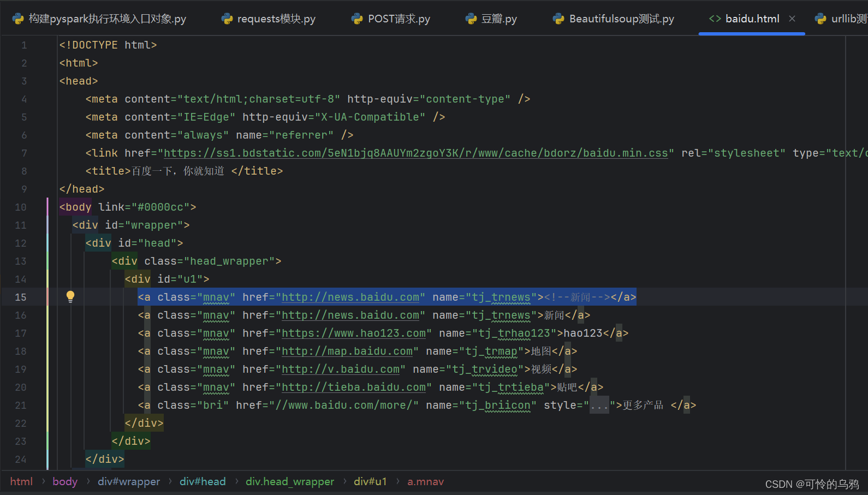Viewport: 868px width, 495px height.
Task: Open the POST请求.py tab
Action: click(391, 19)
